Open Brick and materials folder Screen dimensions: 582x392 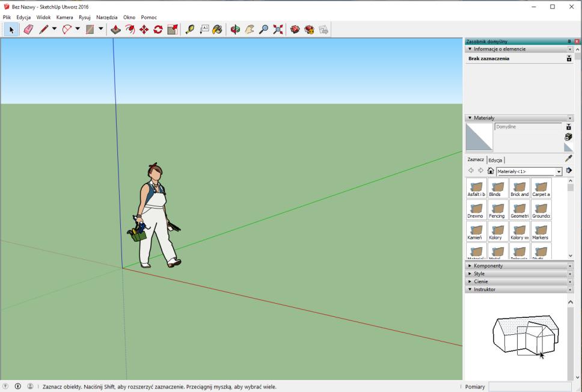click(x=519, y=188)
